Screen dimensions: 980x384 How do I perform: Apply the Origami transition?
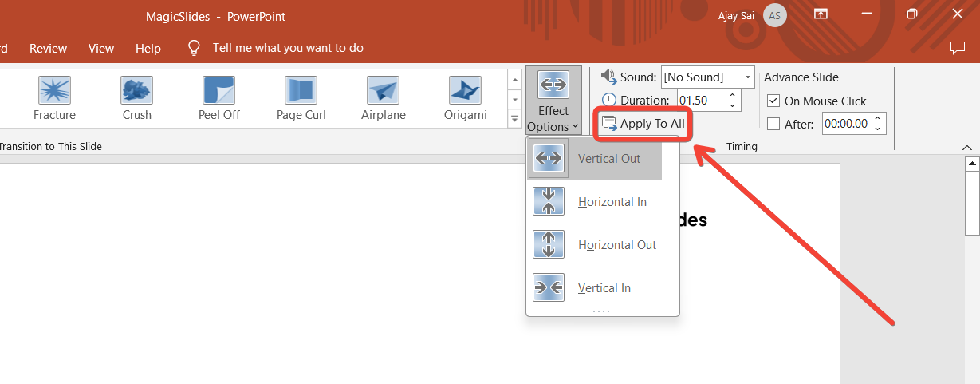[465, 97]
